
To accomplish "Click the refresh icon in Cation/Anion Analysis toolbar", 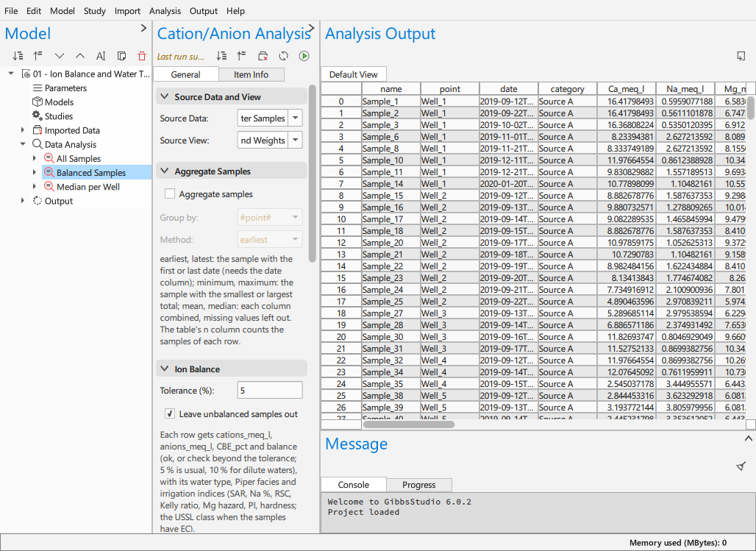I will pyautogui.click(x=284, y=56).
